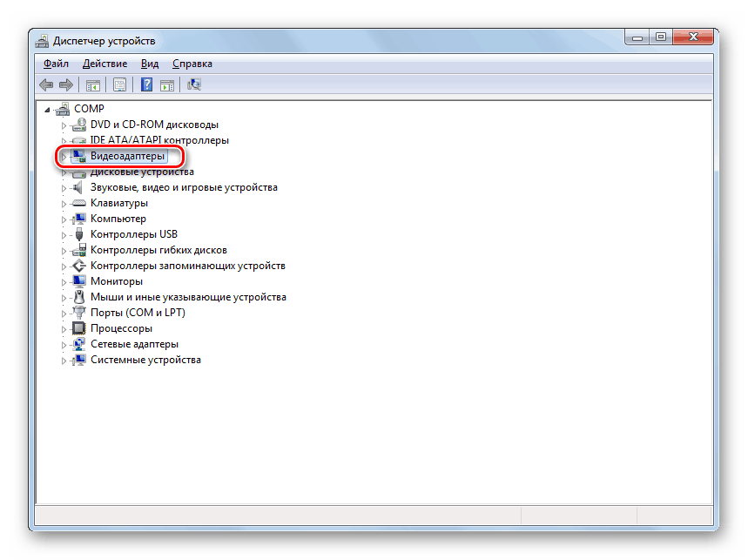Image resolution: width=748 pixels, height=560 pixels.
Task: Expand the Контроллеры USB node arrow
Action: click(x=64, y=236)
